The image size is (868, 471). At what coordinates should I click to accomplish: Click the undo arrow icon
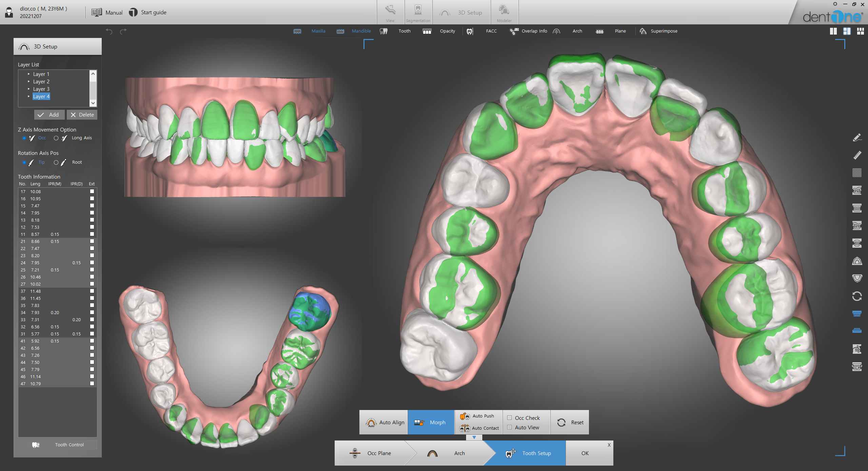tap(109, 31)
